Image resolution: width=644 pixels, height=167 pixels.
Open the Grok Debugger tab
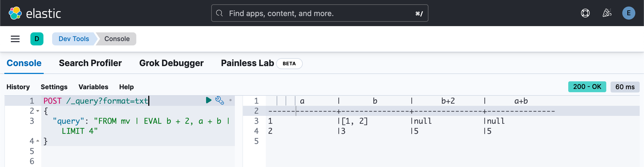(171, 63)
